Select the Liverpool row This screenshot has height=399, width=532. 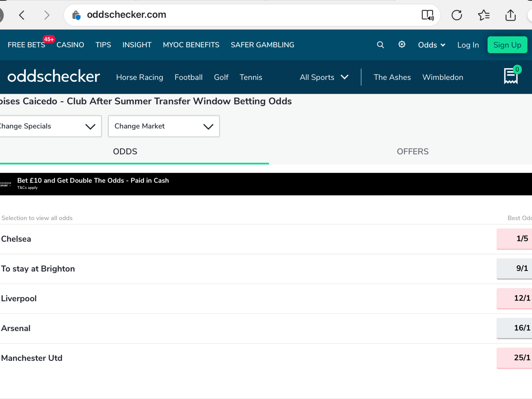(x=266, y=299)
